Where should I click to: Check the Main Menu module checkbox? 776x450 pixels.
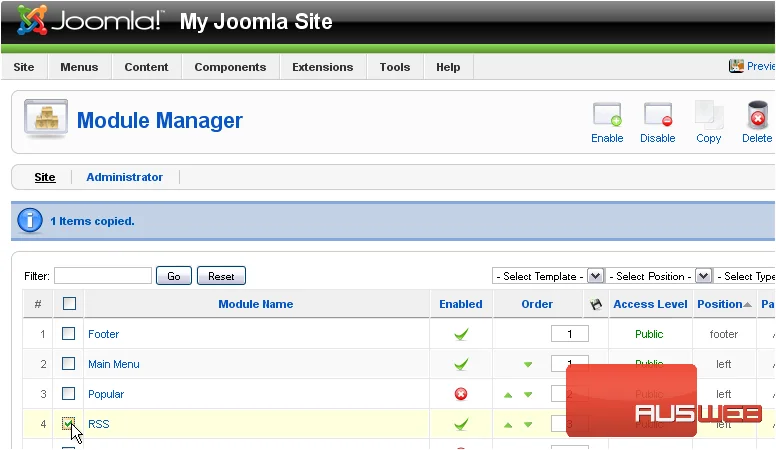pyautogui.click(x=68, y=364)
